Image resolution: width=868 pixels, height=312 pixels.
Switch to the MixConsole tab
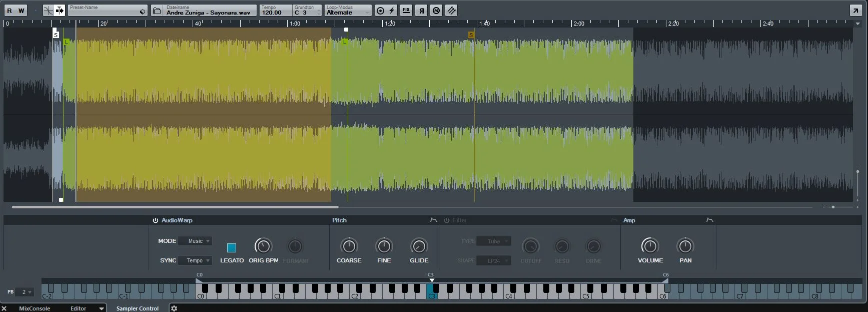pos(35,308)
